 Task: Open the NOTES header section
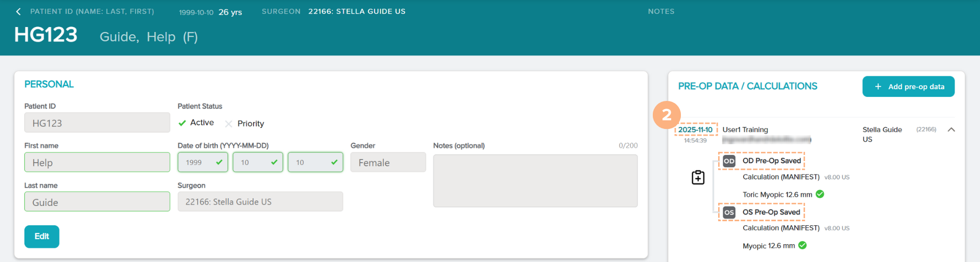coord(661,11)
